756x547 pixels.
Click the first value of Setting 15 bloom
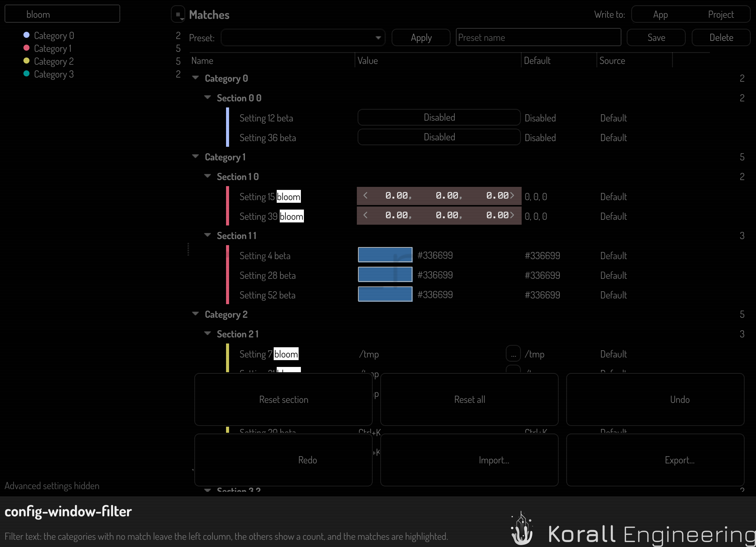(x=397, y=196)
